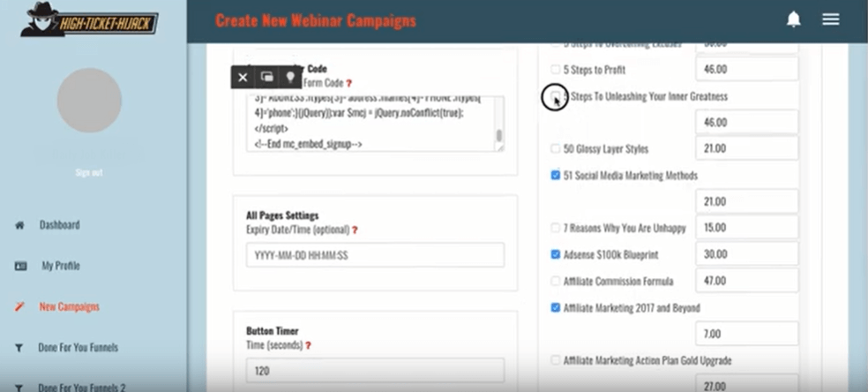
Task: Open Dashboard from sidebar
Action: click(59, 225)
